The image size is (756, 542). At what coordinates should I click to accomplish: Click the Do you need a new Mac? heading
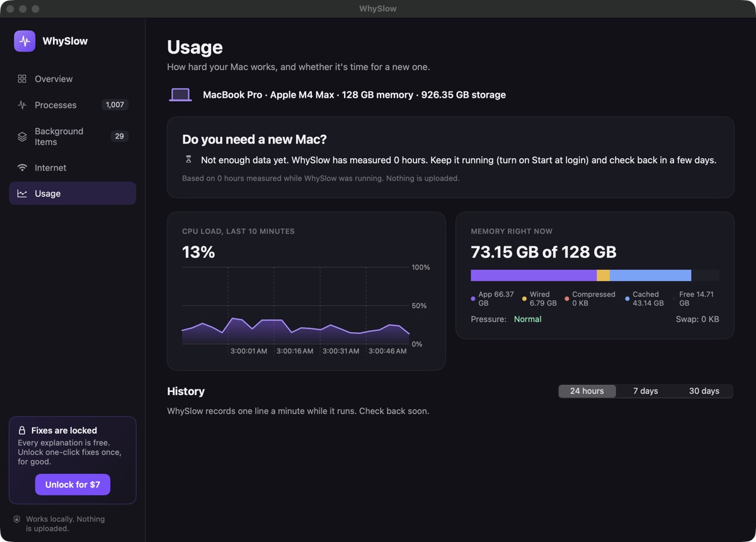click(255, 139)
